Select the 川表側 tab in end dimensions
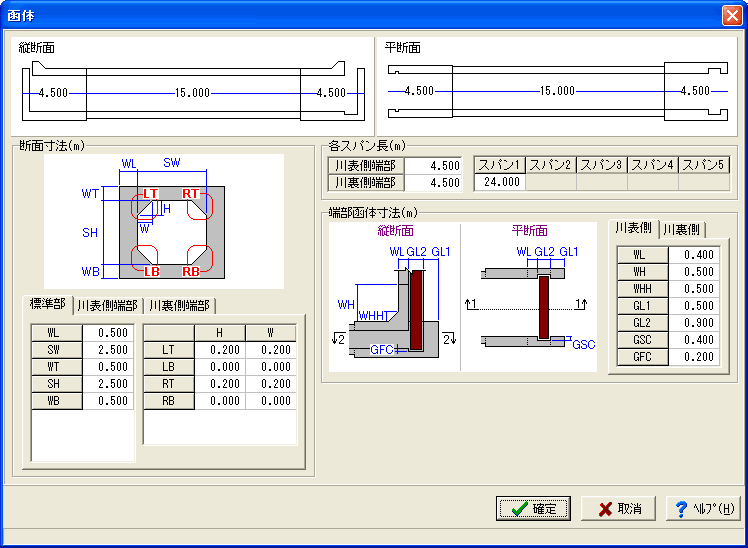The height and width of the screenshot is (548, 748). [x=634, y=228]
